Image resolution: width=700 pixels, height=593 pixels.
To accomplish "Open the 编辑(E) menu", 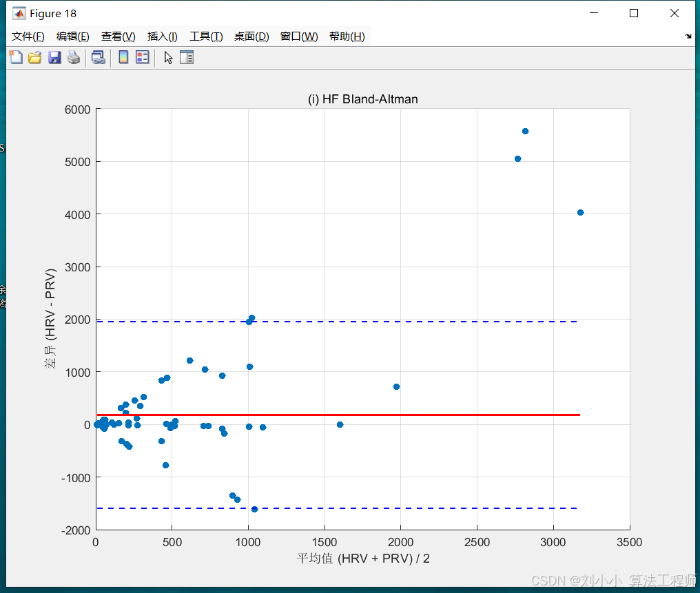I will (x=73, y=37).
